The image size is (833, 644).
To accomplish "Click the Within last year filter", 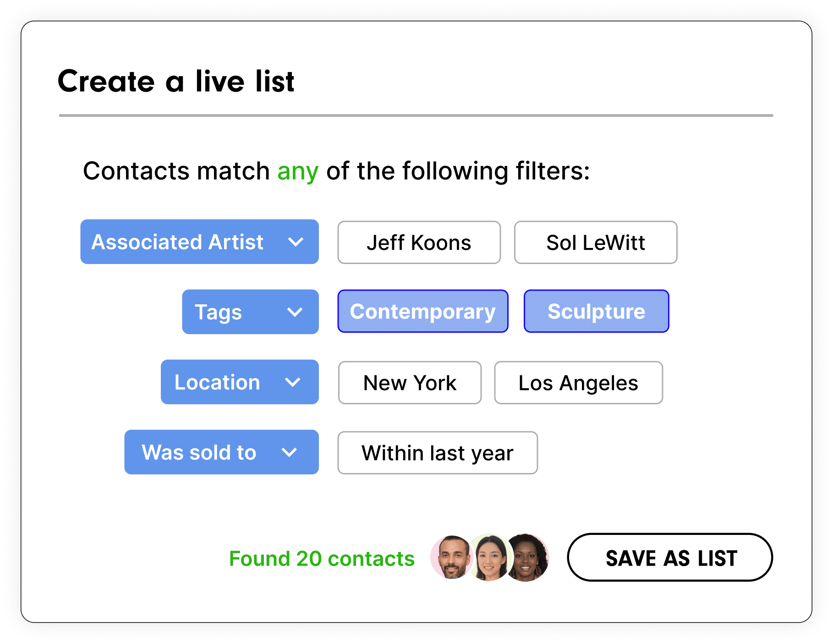I will 437,452.
